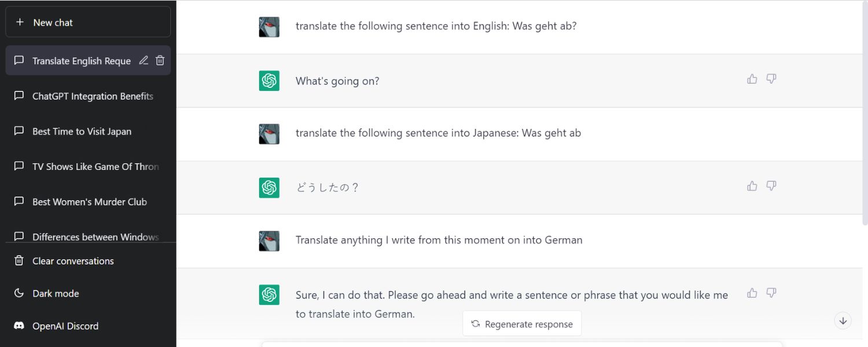Thumbs down the "What's going on?" reply
Viewport: 868px width, 347px height.
pos(771,79)
